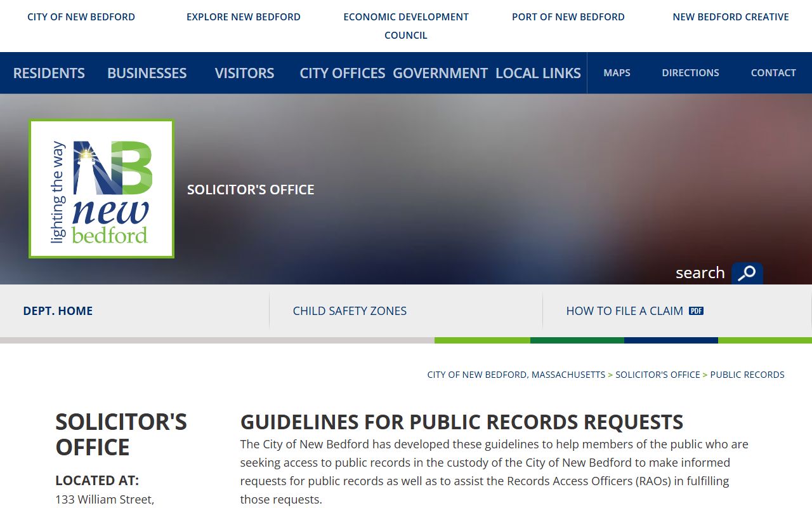Open the Visitors menu
This screenshot has width=812, height=508.
(244, 73)
